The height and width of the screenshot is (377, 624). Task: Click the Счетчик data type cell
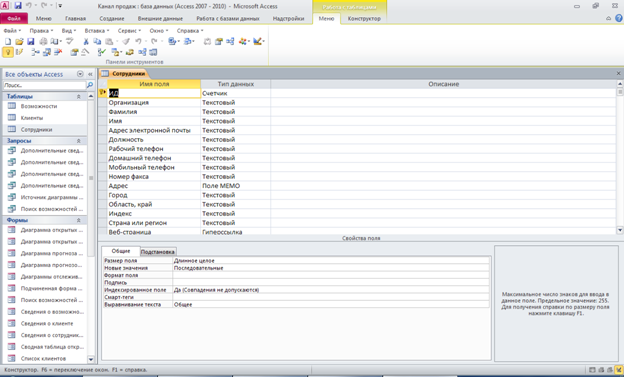236,93
